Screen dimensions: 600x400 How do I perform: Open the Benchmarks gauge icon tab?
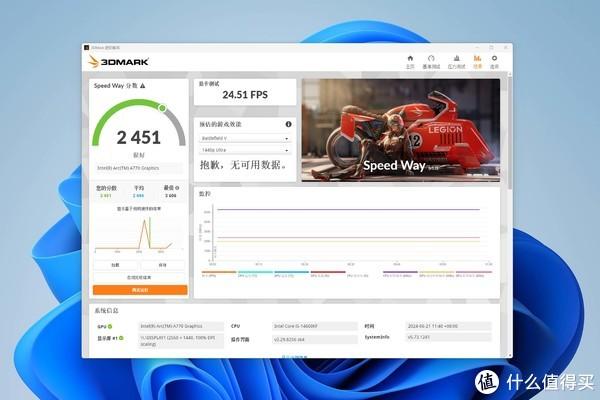pyautogui.click(x=431, y=61)
